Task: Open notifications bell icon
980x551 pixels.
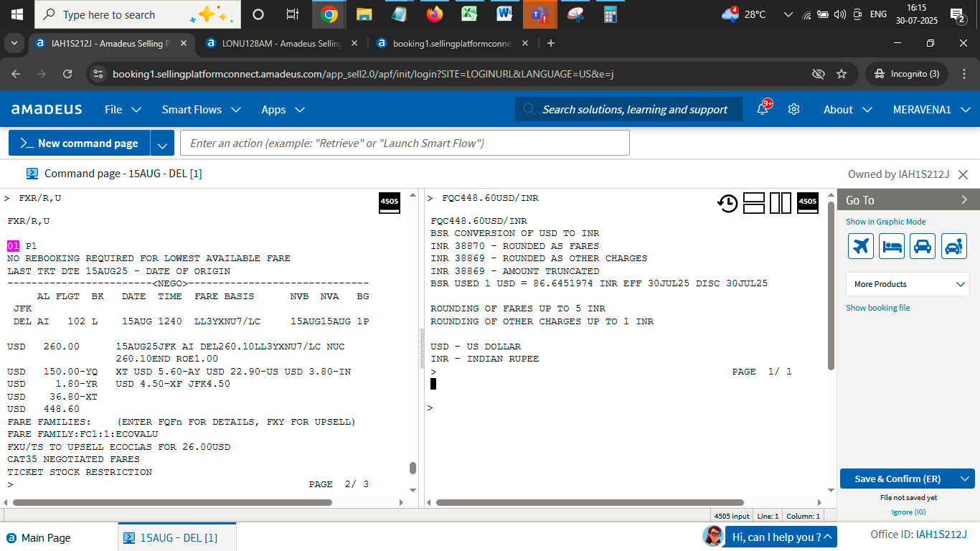Action: click(x=763, y=110)
